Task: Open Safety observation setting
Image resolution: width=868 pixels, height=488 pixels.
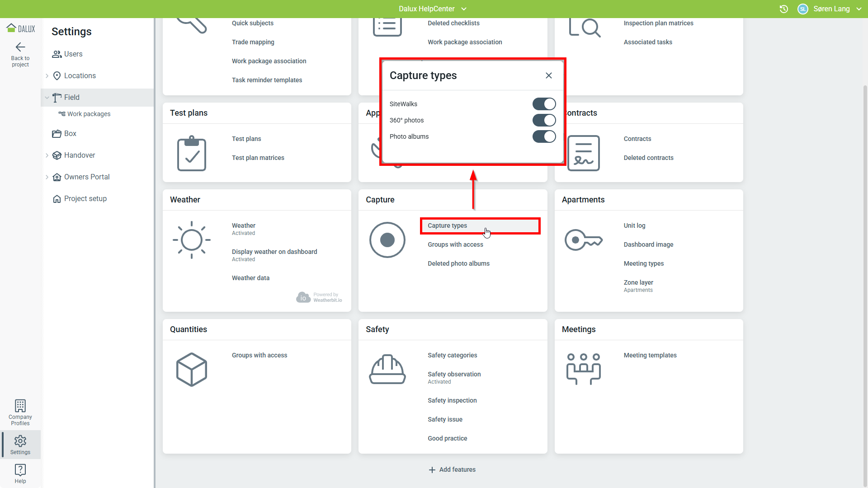Action: [454, 378]
